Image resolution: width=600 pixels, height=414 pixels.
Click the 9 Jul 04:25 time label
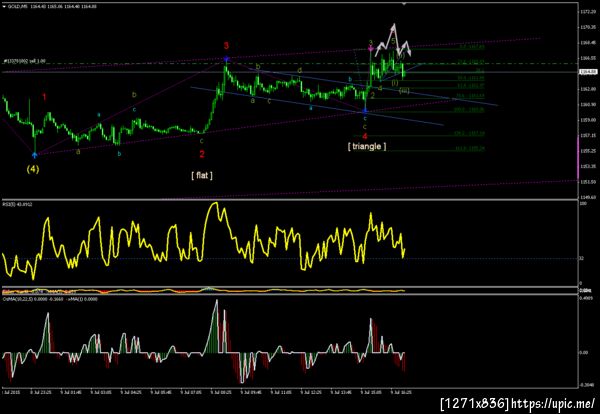click(129, 393)
